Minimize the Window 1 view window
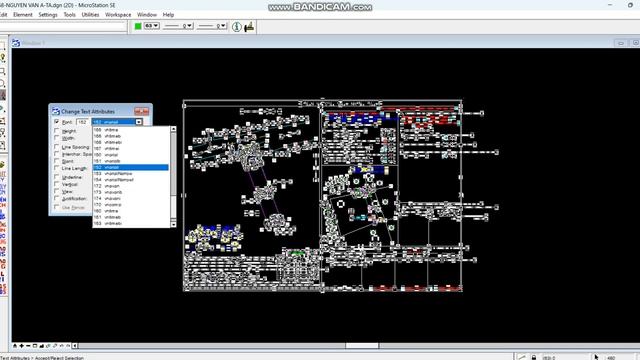This screenshot has height=360, width=640. click(x=621, y=43)
